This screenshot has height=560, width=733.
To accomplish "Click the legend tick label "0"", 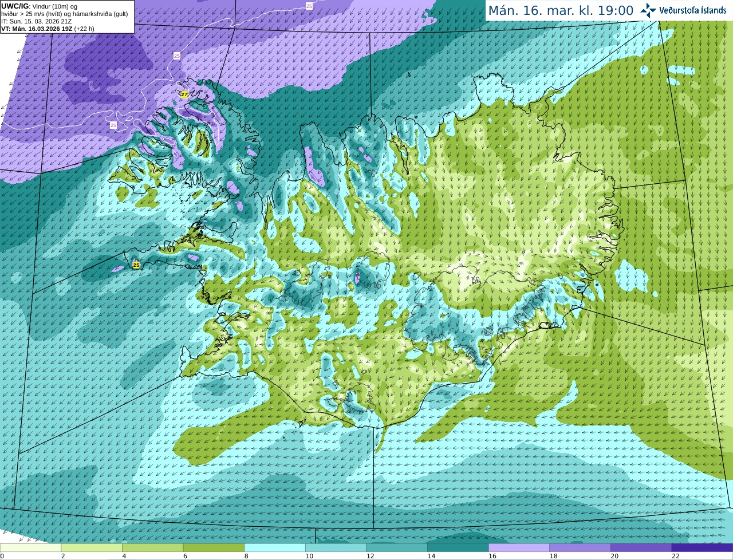I will pyautogui.click(x=2, y=556).
